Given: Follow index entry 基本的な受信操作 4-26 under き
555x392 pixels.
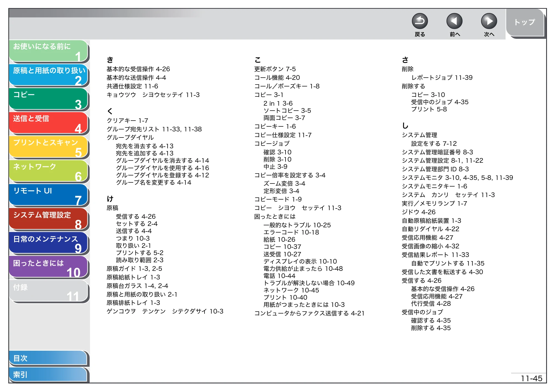Looking at the screenshot, I should click(138, 69).
